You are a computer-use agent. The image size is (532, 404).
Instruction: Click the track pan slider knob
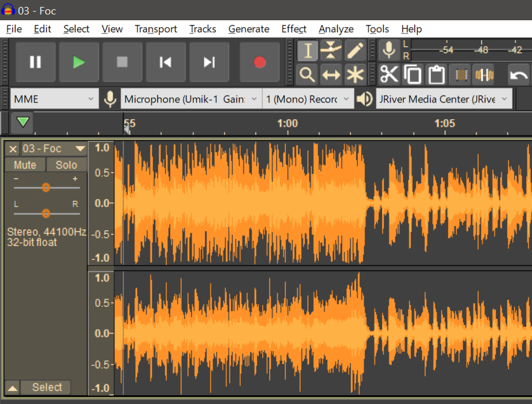click(46, 214)
